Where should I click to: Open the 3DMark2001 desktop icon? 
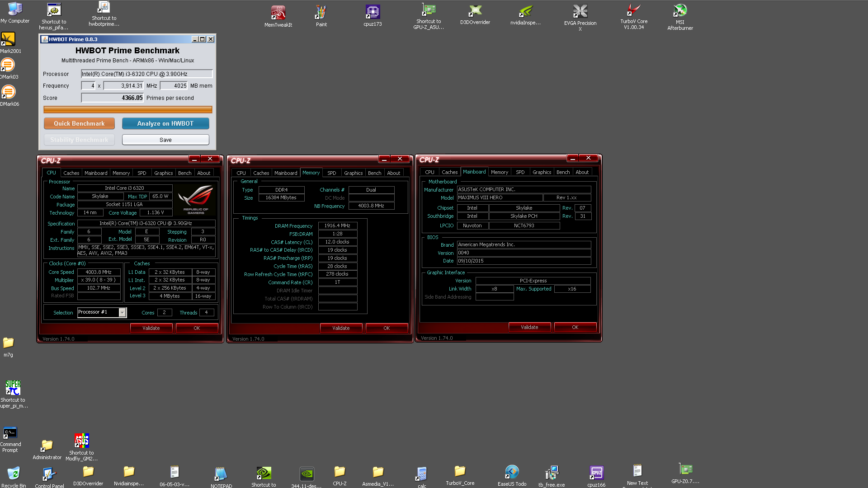pos(8,43)
